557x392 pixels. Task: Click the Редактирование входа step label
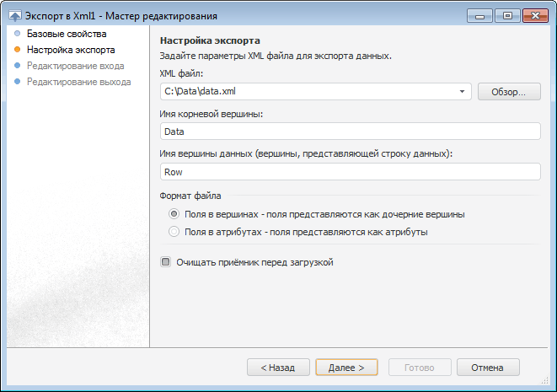tap(75, 66)
